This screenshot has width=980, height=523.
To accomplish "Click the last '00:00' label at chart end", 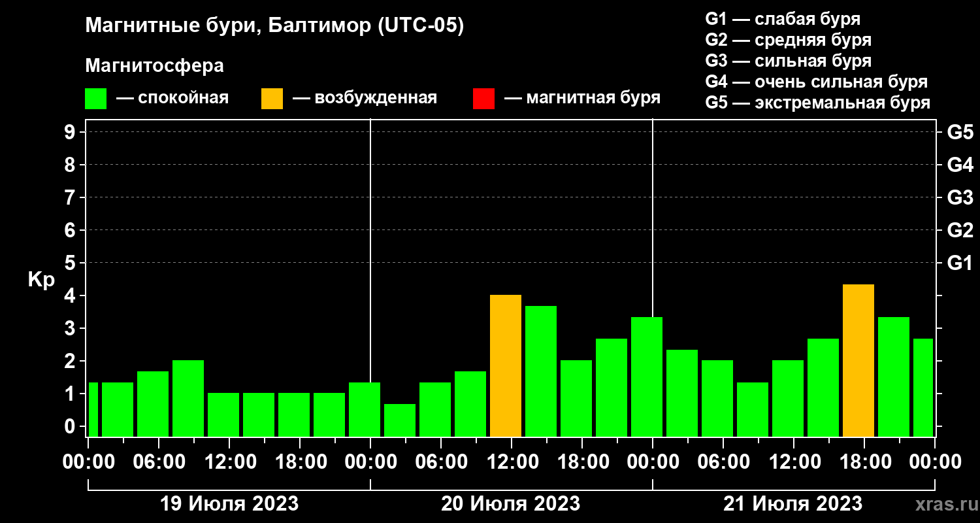I will coord(935,462).
